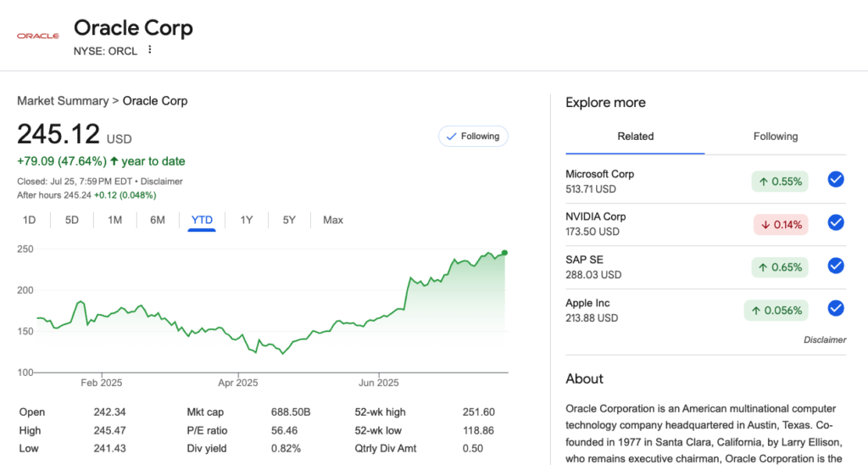This screenshot has height=465, width=868.
Task: Click the P/E ratio value 56.46
Action: (x=284, y=431)
